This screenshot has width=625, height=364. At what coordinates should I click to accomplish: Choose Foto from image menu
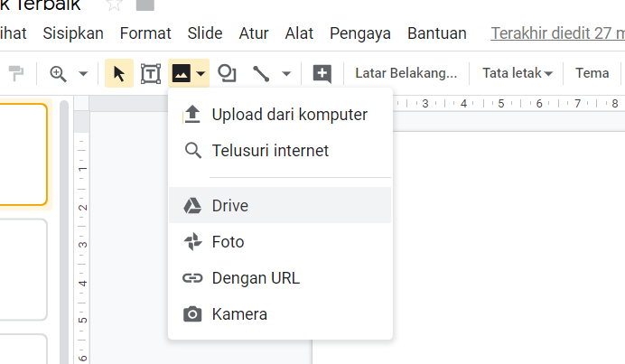(280, 241)
